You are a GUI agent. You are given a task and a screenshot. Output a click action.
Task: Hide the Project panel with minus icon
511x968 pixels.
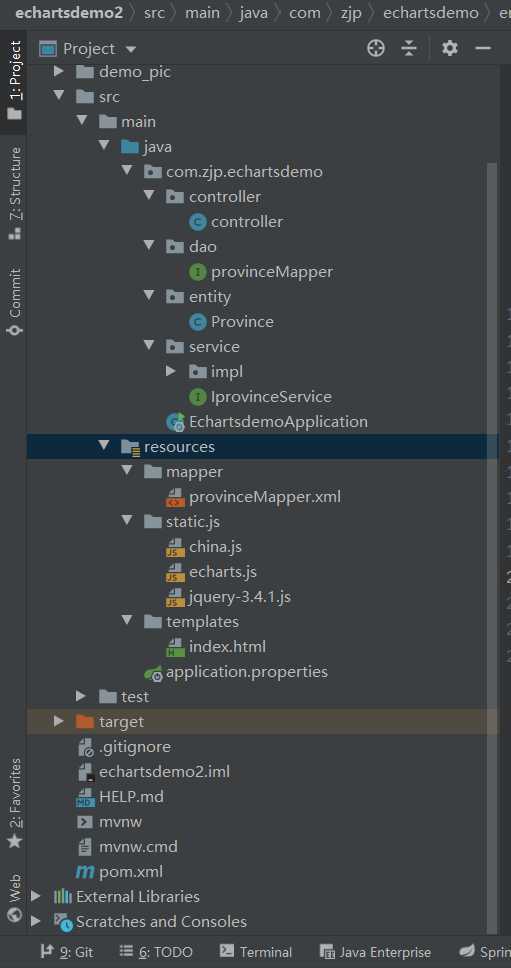point(483,48)
